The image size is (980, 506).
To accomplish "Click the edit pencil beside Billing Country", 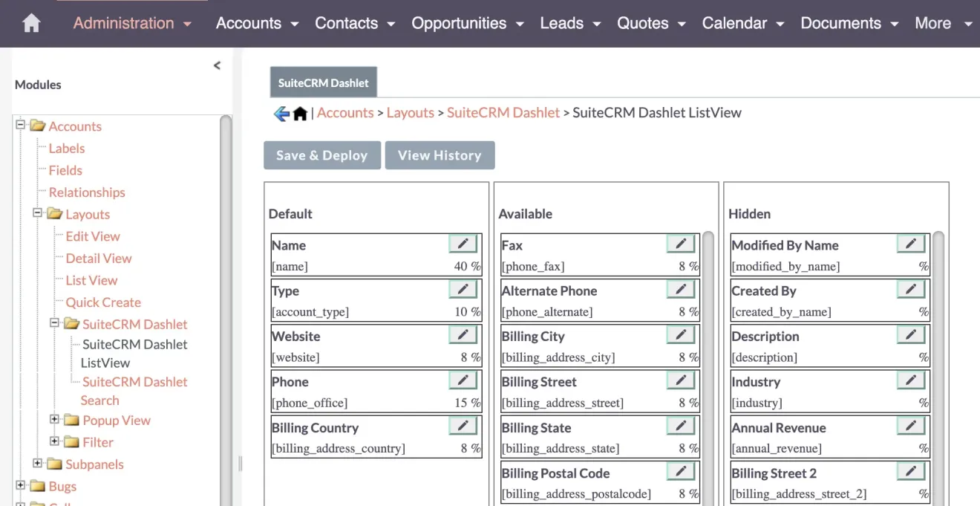I will [463, 425].
